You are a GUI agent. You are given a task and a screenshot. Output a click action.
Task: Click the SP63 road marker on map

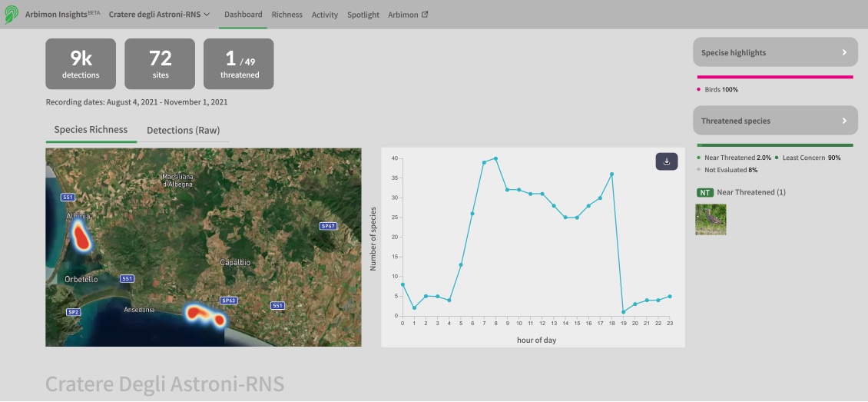[229, 300]
